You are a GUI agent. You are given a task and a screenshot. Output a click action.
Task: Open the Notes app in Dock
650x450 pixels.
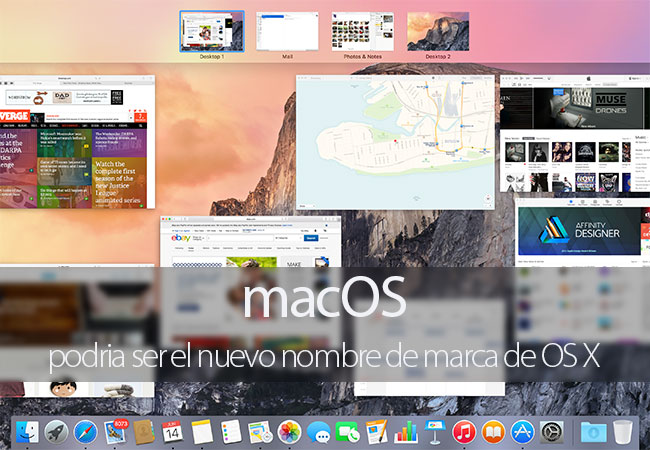202,432
